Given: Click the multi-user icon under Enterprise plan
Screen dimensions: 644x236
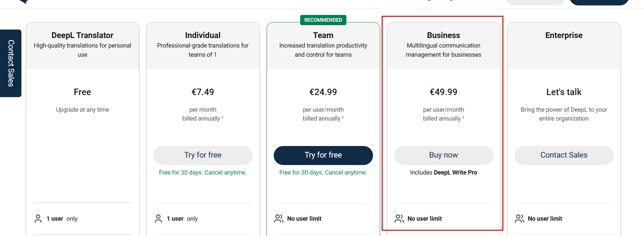Looking at the screenshot, I should point(520,219).
